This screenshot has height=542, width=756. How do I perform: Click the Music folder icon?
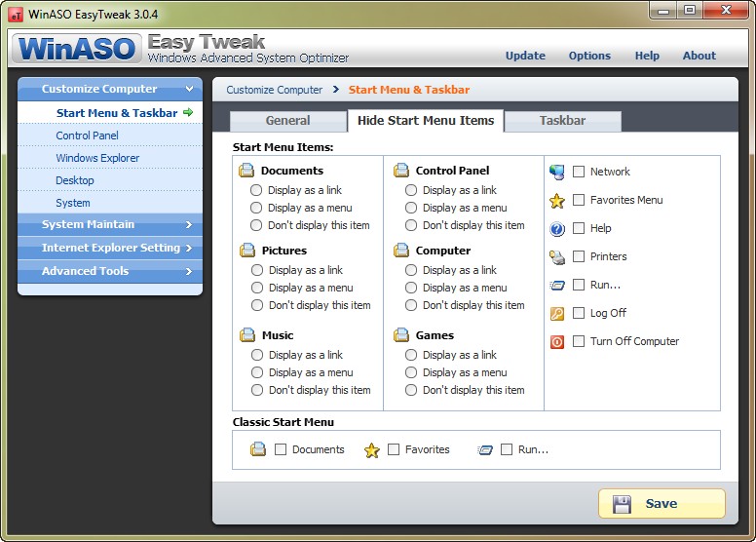pos(247,335)
